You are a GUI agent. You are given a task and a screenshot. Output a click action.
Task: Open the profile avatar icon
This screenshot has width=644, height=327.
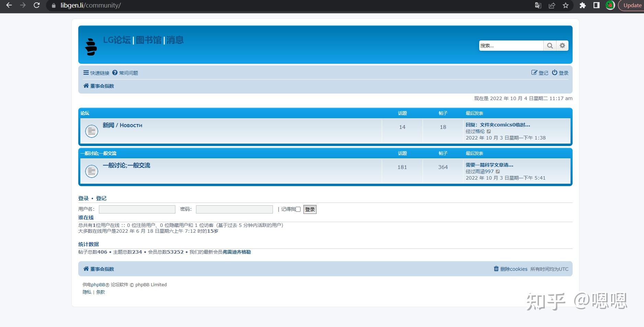[x=610, y=5]
